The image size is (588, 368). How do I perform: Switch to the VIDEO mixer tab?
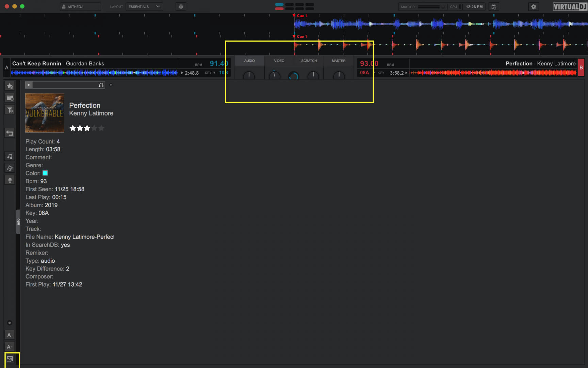point(279,61)
